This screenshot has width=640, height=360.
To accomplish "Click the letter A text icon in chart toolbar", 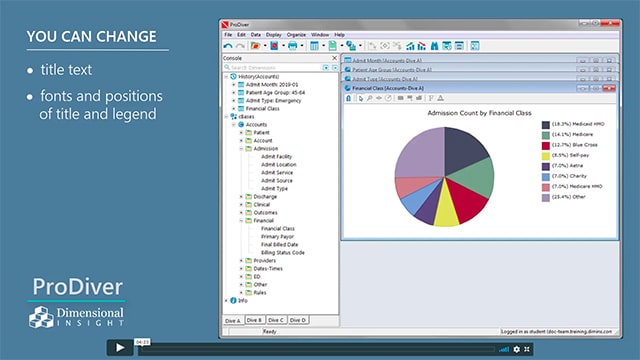I will (x=440, y=98).
